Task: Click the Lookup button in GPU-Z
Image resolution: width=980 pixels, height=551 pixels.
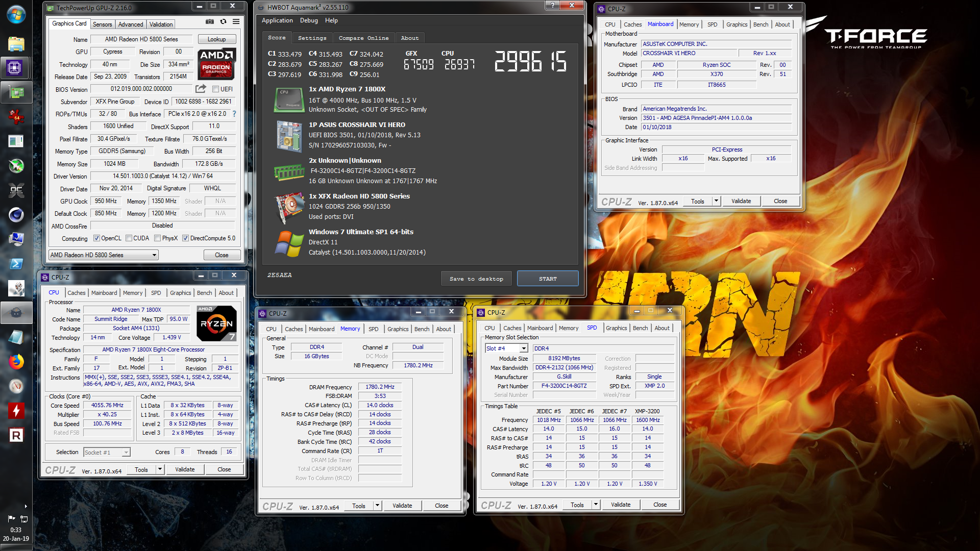Action: [216, 39]
